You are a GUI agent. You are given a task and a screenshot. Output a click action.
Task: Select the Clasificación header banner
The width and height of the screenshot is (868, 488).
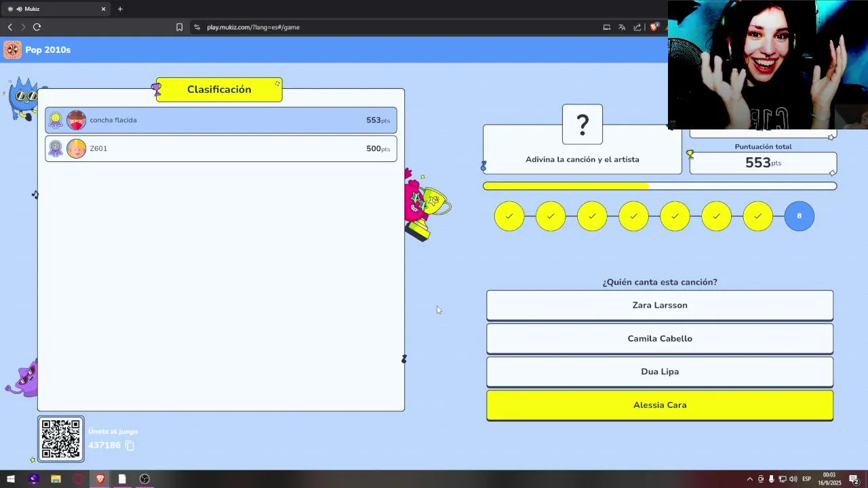point(219,89)
